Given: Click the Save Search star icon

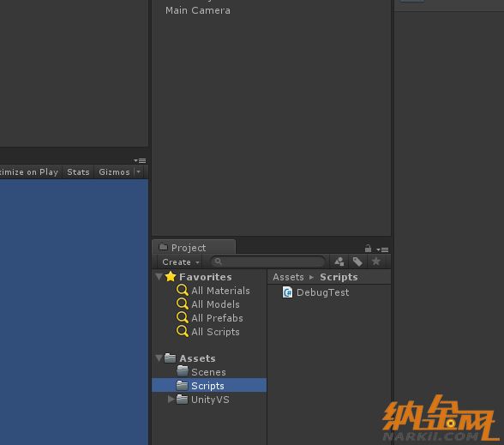Looking at the screenshot, I should coord(375,262).
